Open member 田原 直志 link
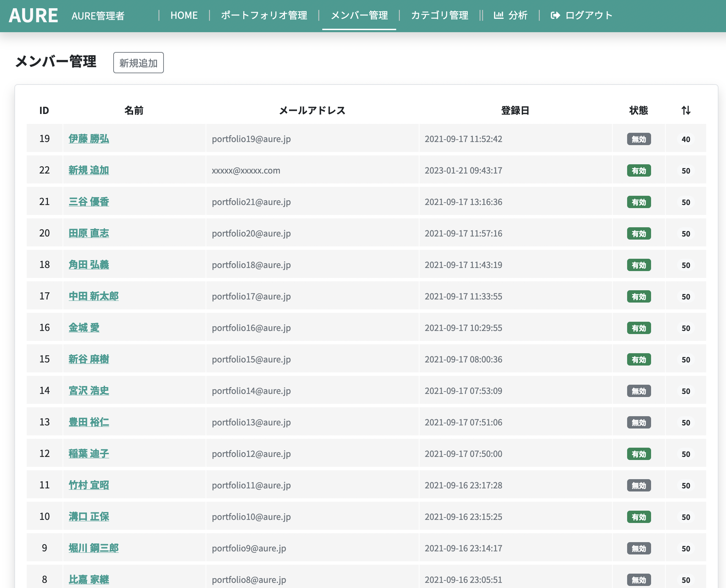The image size is (726, 588). (89, 233)
